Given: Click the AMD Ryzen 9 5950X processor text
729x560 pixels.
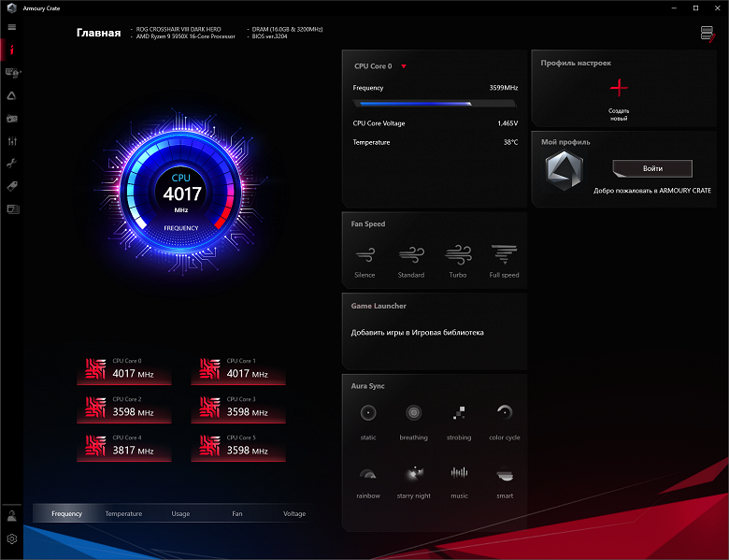Looking at the screenshot, I should point(185,36).
